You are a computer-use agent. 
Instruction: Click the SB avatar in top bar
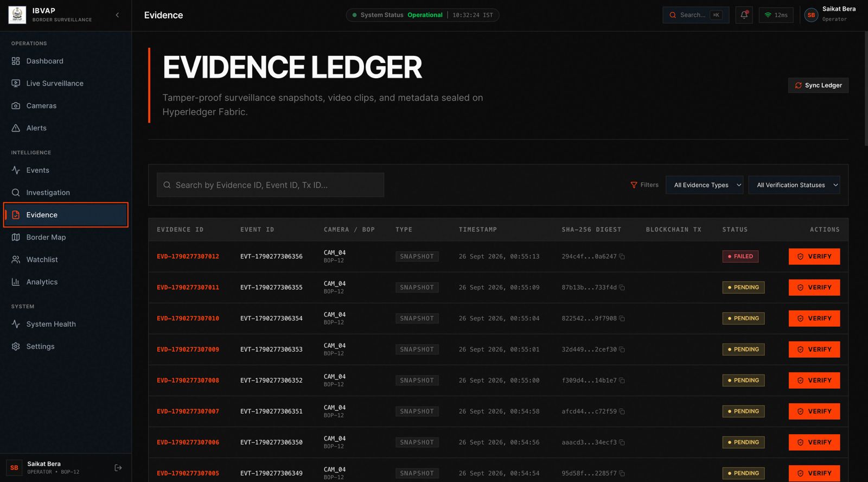[x=811, y=15]
